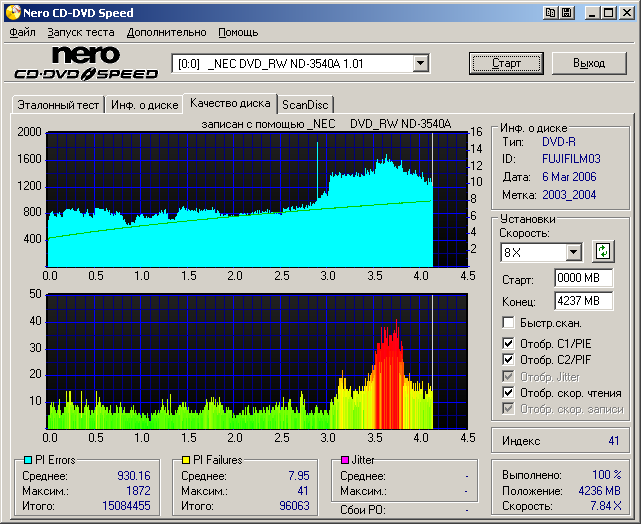
Task: Expand the NEC DVD_RW drive selector
Action: click(421, 63)
